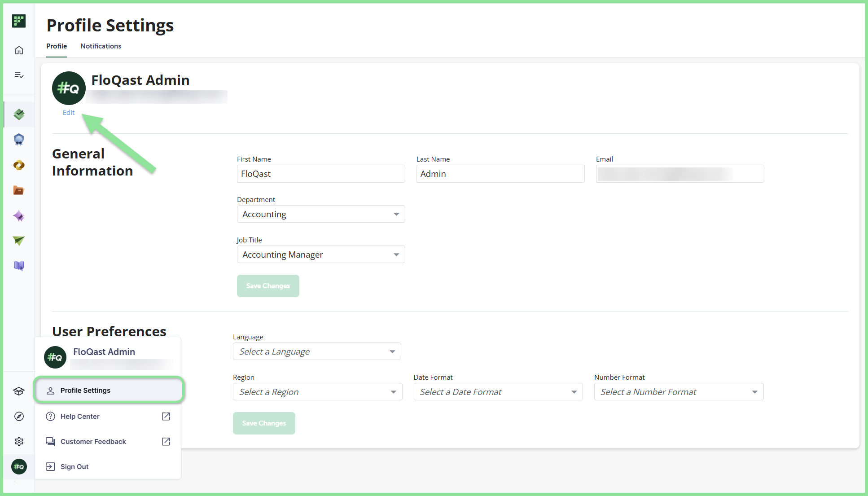Open the purple sparkle module icon
Image resolution: width=868 pixels, height=496 pixels.
tap(19, 216)
